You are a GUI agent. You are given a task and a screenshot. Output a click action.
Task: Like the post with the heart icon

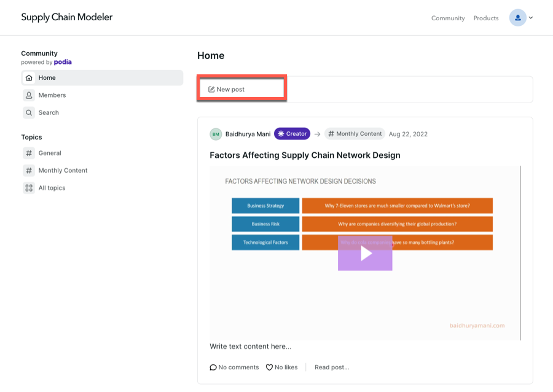coord(269,367)
